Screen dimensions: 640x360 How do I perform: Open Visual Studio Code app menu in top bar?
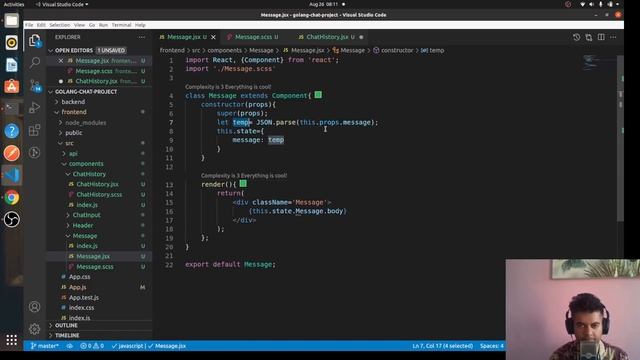62,4
